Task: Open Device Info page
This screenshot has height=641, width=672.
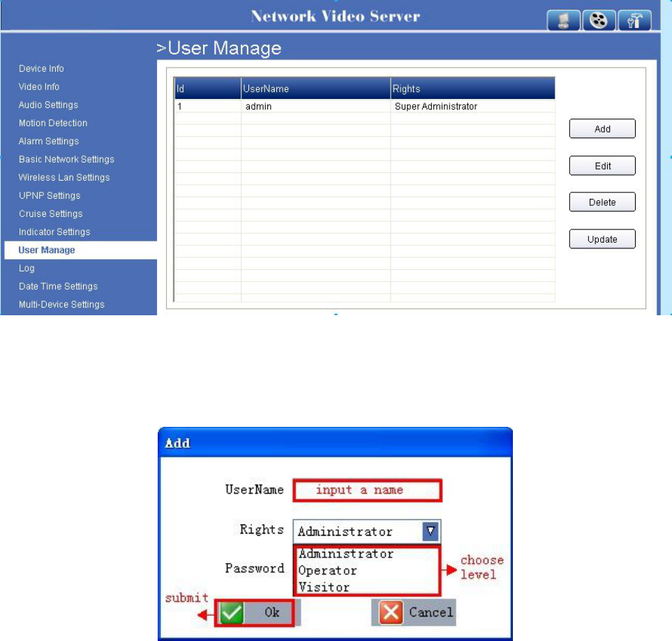Action: (x=41, y=68)
